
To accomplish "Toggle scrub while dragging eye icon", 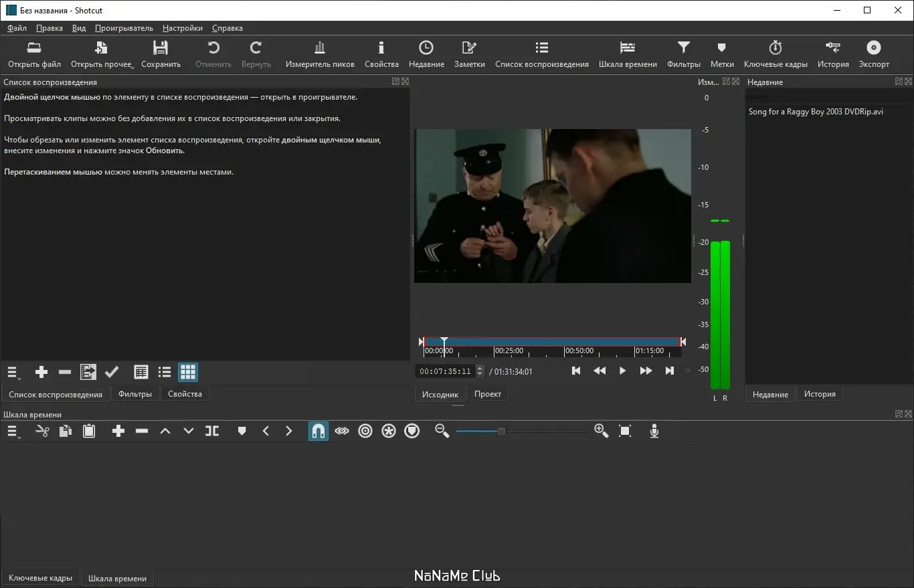I will (x=342, y=431).
